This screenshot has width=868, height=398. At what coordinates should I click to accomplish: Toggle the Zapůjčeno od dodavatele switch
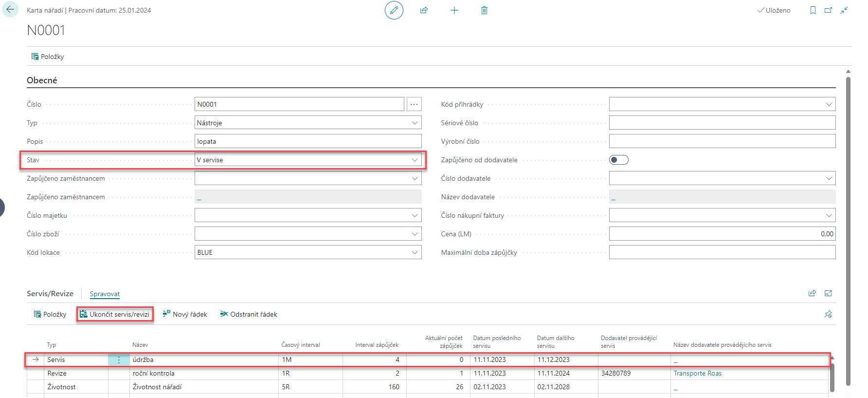click(x=618, y=160)
